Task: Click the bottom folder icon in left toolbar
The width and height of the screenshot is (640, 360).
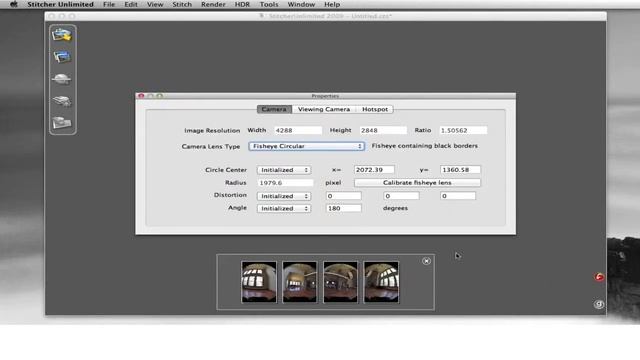Action: 62,122
